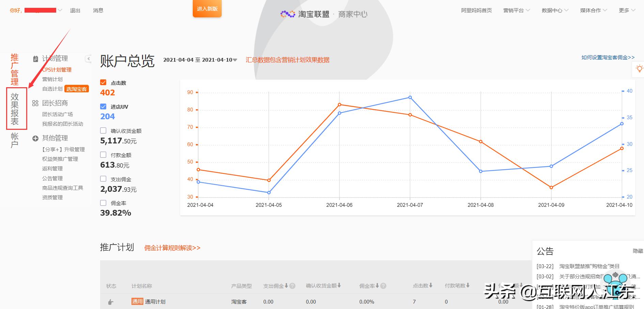Toggle the 佣金率 checkbox

click(104, 203)
